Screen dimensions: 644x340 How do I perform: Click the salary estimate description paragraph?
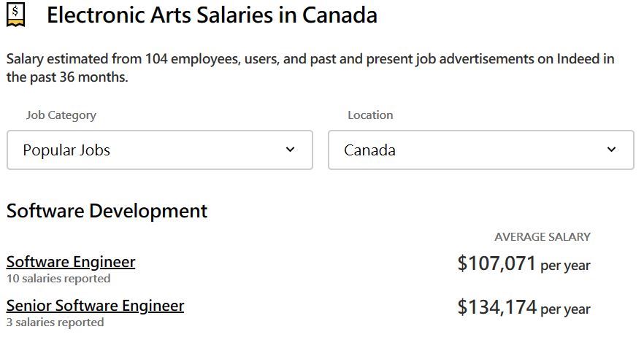click(310, 68)
